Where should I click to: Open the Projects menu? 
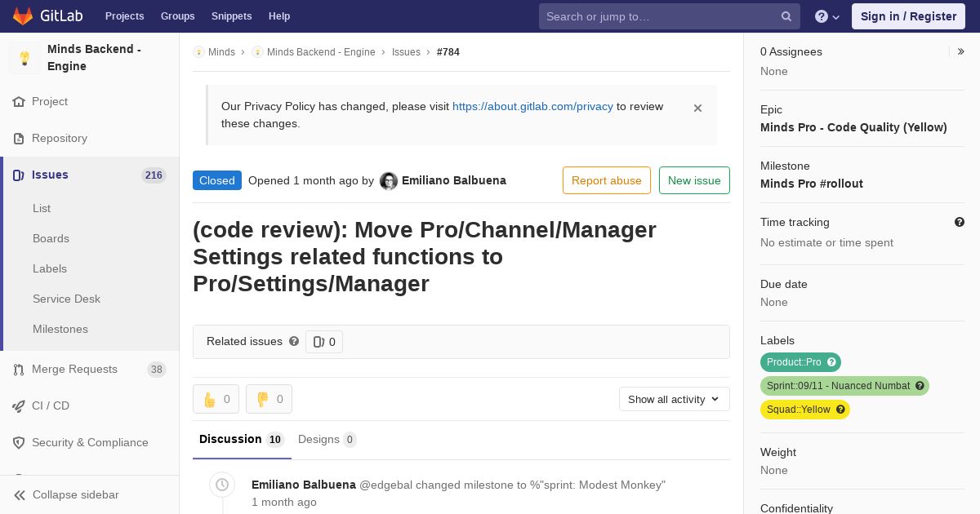[x=124, y=16]
